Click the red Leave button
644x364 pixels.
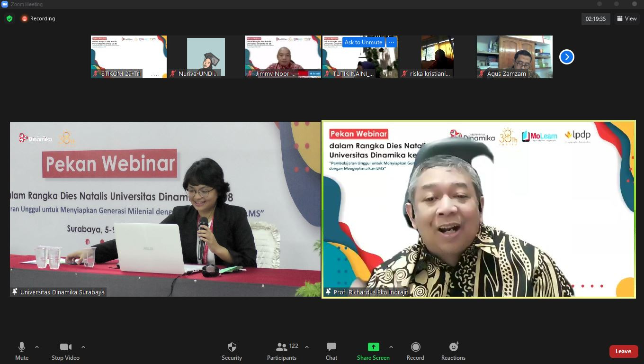(623, 351)
